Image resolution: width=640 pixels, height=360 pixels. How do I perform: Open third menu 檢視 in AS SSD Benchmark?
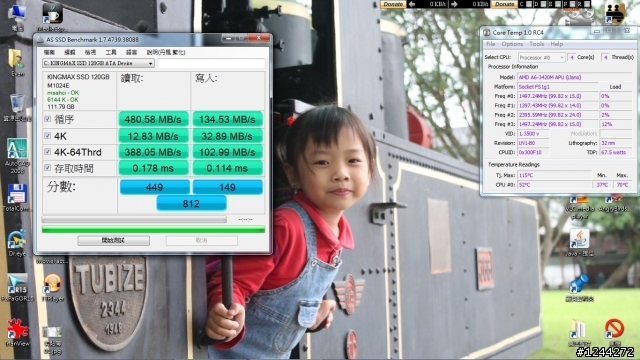tap(90, 52)
